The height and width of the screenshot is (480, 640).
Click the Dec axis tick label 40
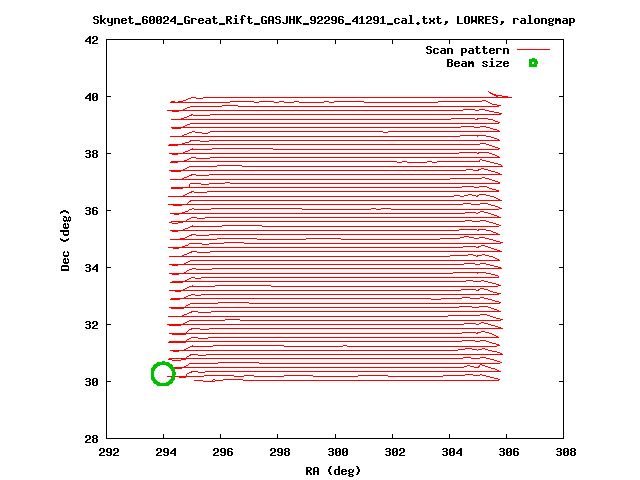click(91, 97)
